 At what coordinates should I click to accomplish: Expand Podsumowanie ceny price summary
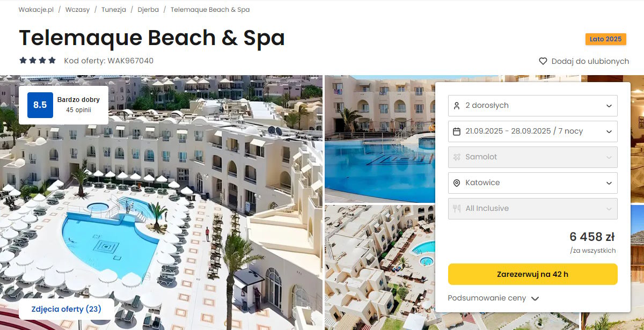pyautogui.click(x=493, y=298)
